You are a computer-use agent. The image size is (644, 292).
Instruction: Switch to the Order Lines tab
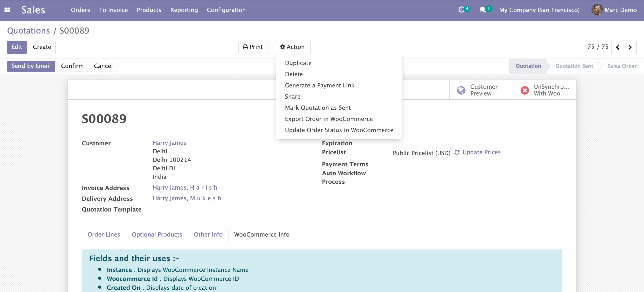point(104,235)
